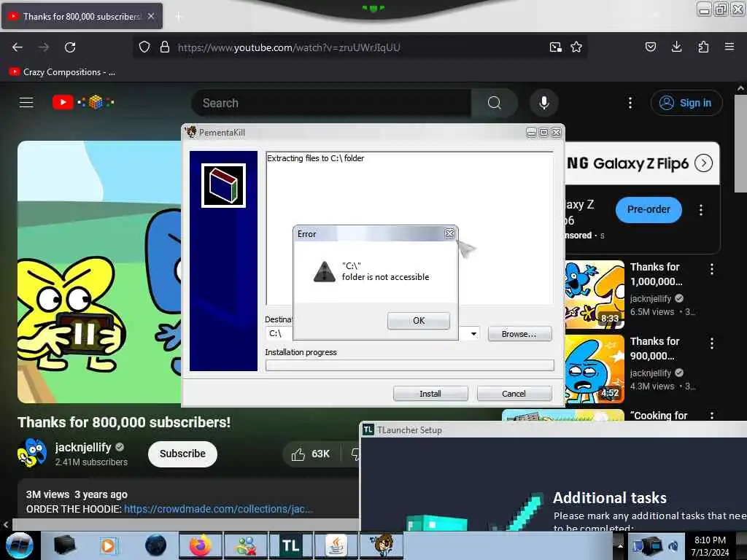Click the Sign in button
The height and width of the screenshot is (560, 747).
686,103
